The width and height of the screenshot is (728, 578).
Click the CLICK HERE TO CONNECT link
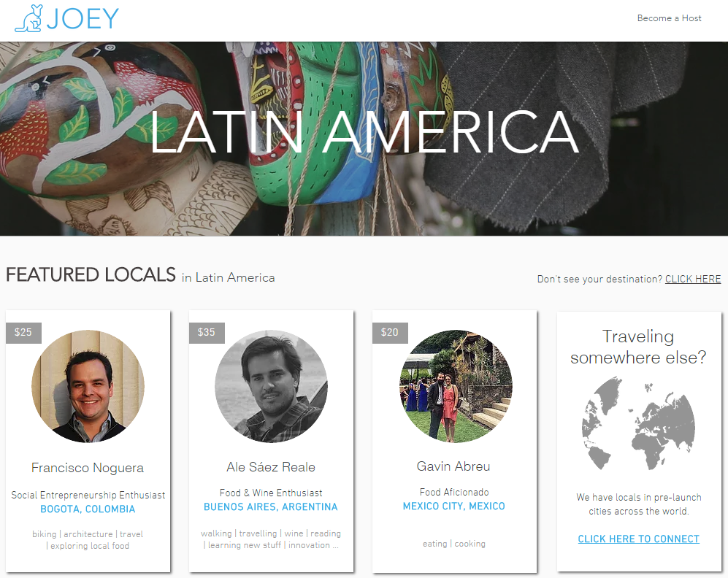click(x=638, y=539)
